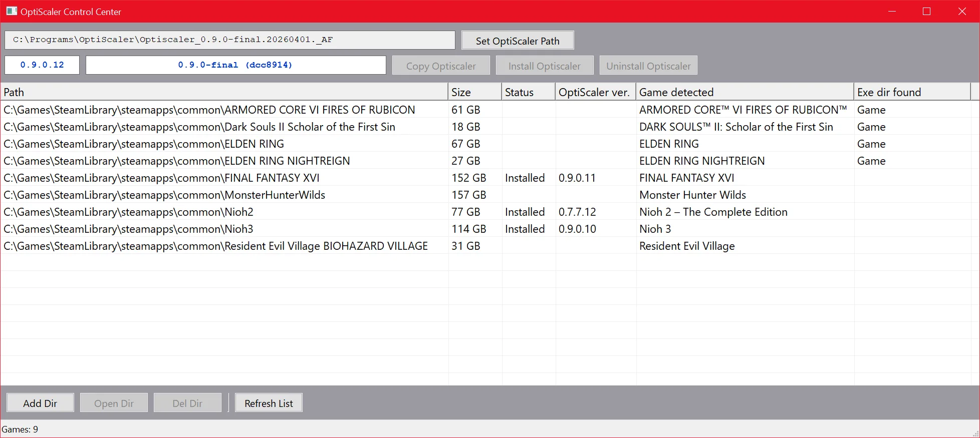980x438 pixels.
Task: Click Game in the ELDEN RING NIGHTREIGN row
Action: pyautogui.click(x=871, y=161)
